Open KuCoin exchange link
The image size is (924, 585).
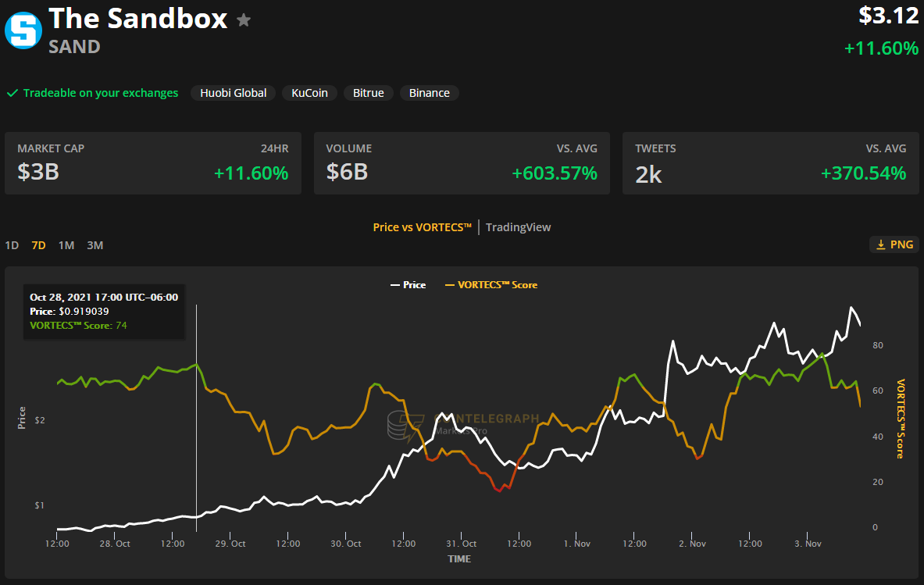tap(309, 93)
